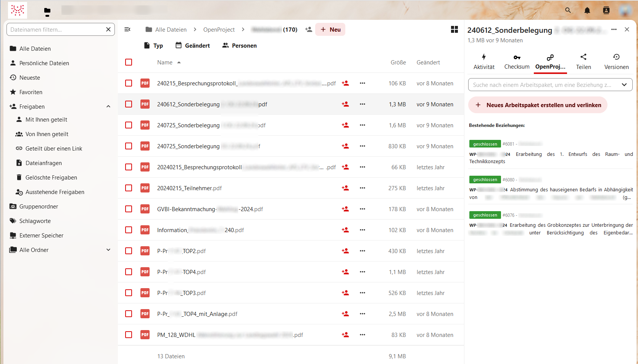The width and height of the screenshot is (638, 364).
Task: Open actions menu for PM_128_WDHL file
Action: [x=362, y=335]
